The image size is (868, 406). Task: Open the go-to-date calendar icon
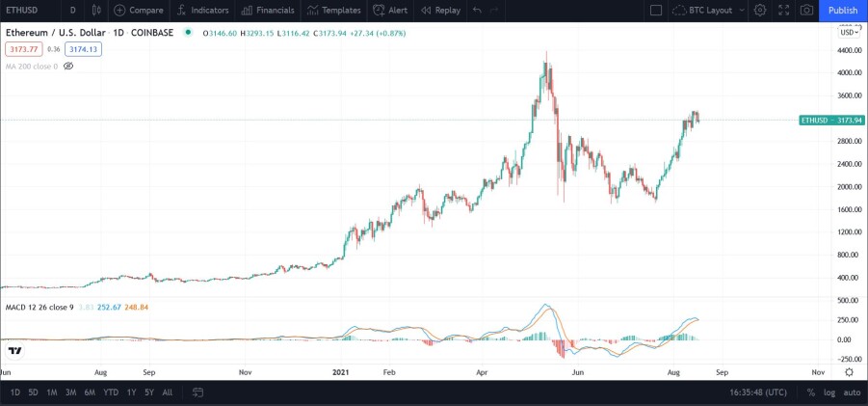[x=197, y=392]
